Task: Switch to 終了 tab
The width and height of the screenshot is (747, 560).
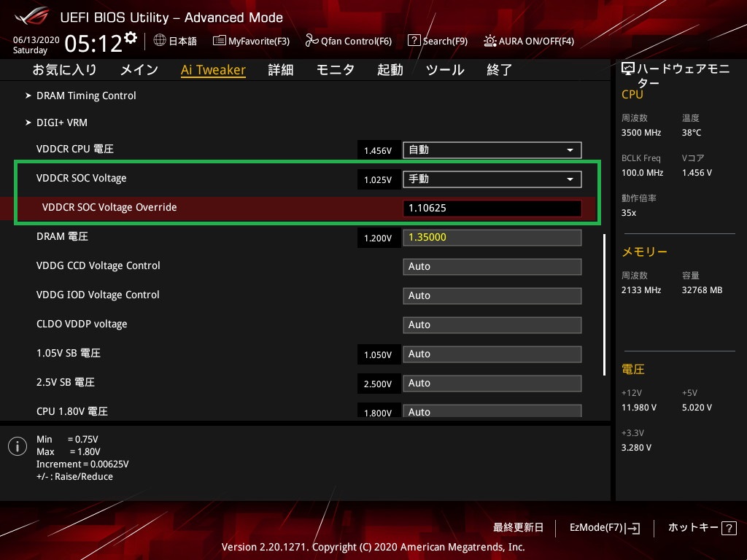Action: click(499, 70)
